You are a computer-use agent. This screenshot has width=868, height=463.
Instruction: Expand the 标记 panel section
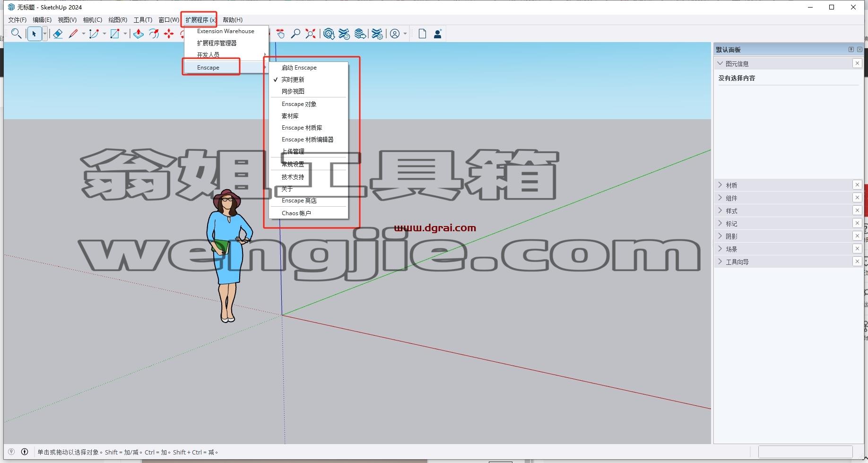click(x=720, y=223)
